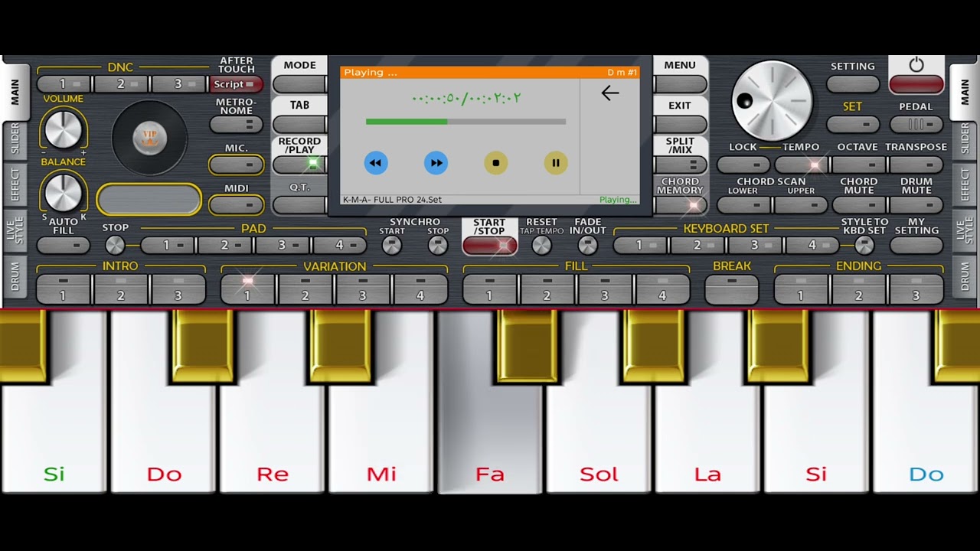Fast-forward the playing track

436,162
